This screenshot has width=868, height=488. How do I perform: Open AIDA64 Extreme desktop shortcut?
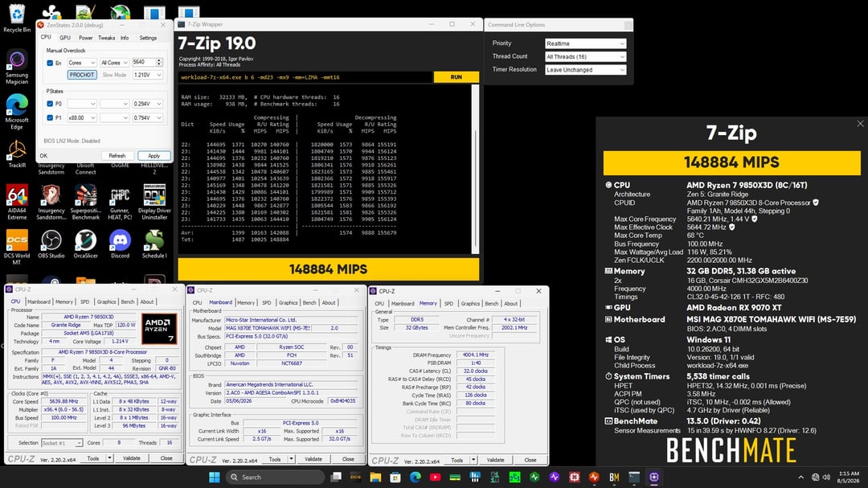coord(17,202)
